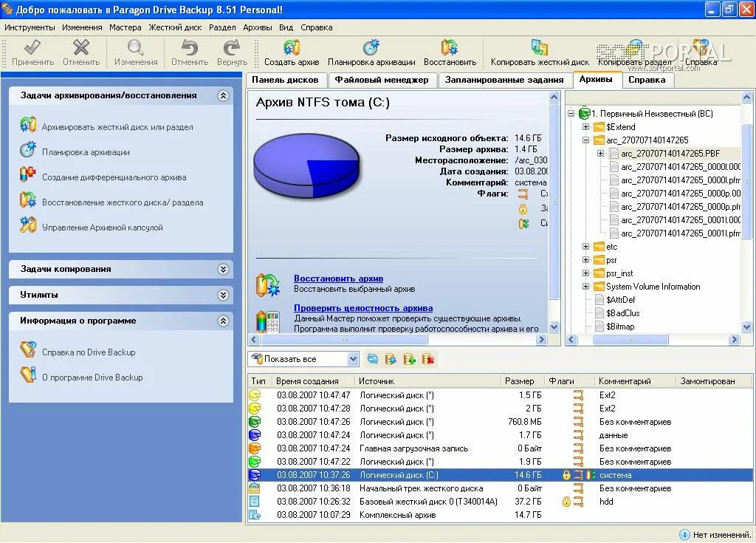The image size is (756, 543).
Task: Sort by the Источник column header
Action: click(428, 380)
